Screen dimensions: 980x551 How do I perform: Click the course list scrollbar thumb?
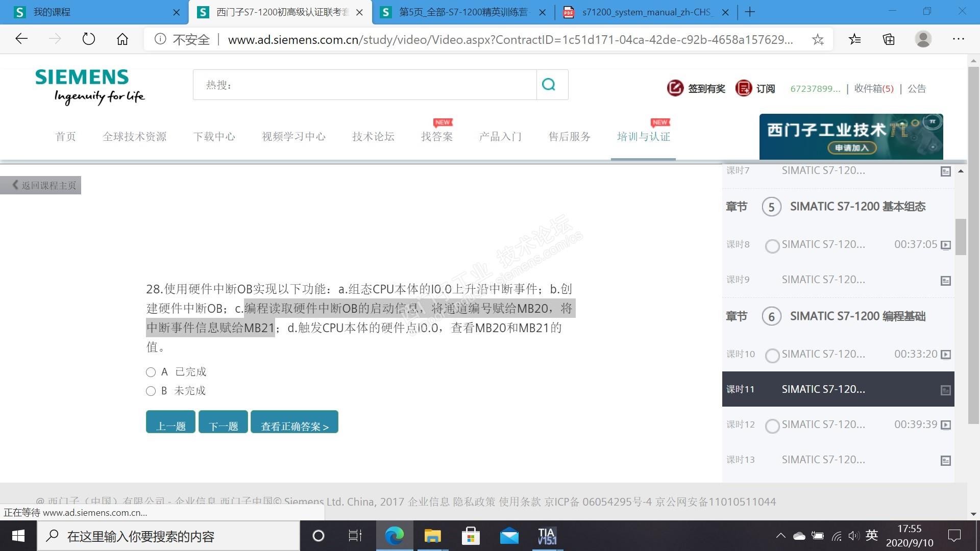961,236
